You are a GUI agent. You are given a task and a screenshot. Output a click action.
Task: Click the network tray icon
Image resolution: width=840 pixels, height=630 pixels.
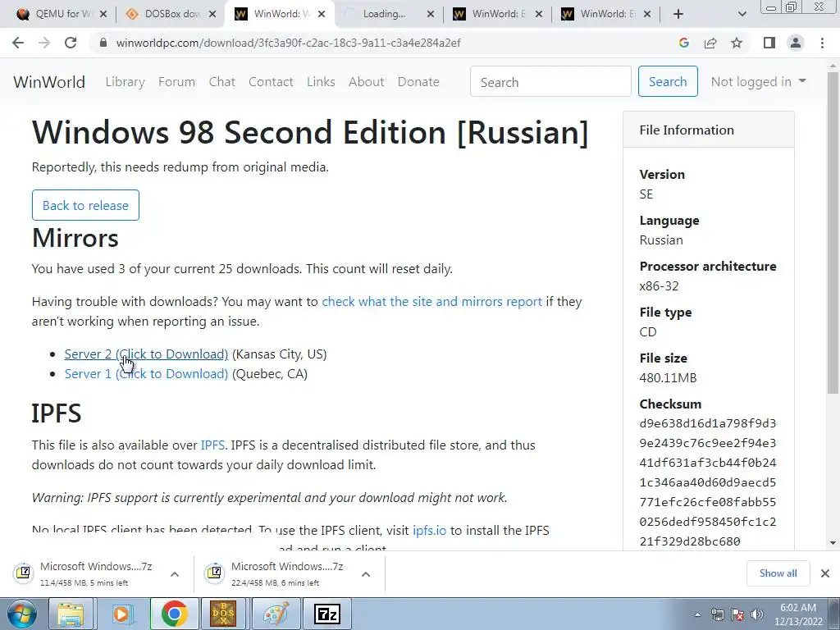click(x=717, y=614)
